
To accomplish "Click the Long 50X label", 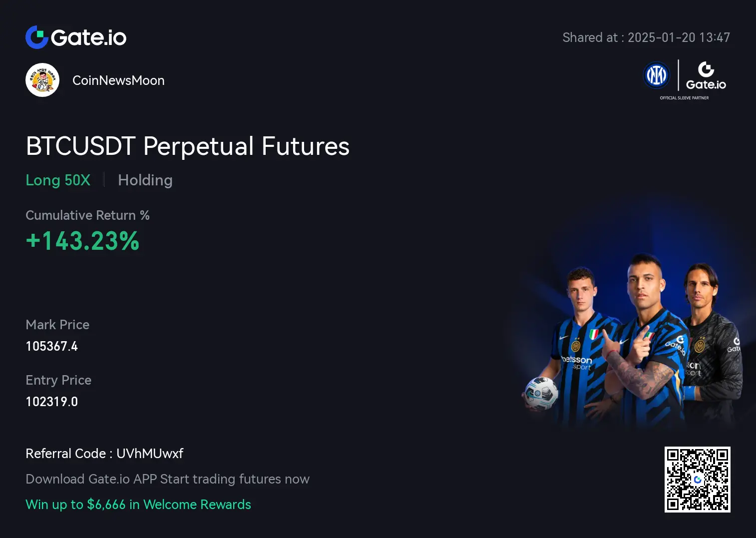I will [x=58, y=180].
